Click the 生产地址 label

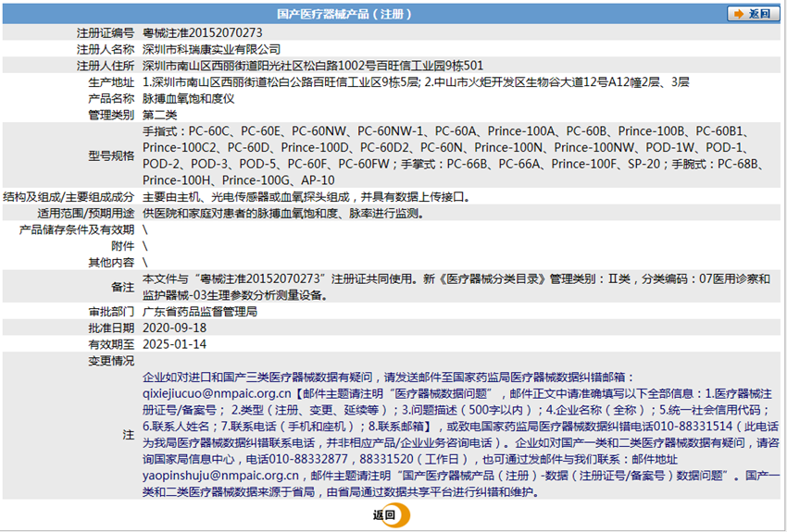tap(111, 82)
